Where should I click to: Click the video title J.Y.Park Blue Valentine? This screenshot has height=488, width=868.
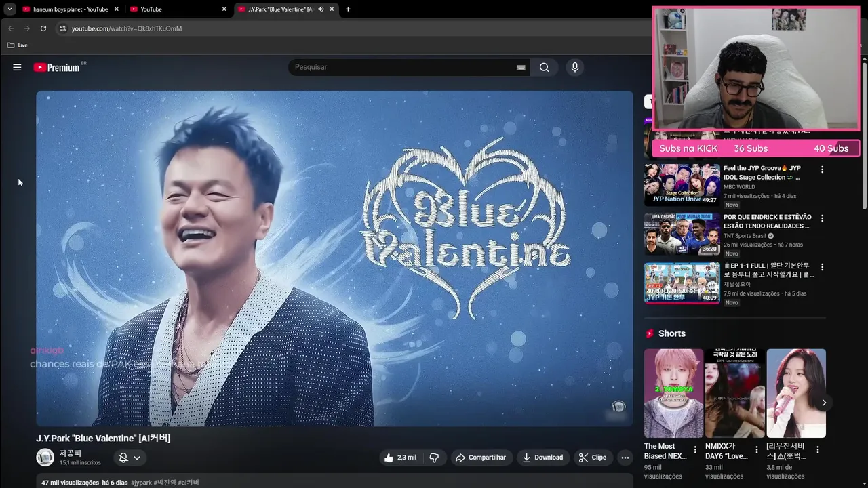pos(103,438)
